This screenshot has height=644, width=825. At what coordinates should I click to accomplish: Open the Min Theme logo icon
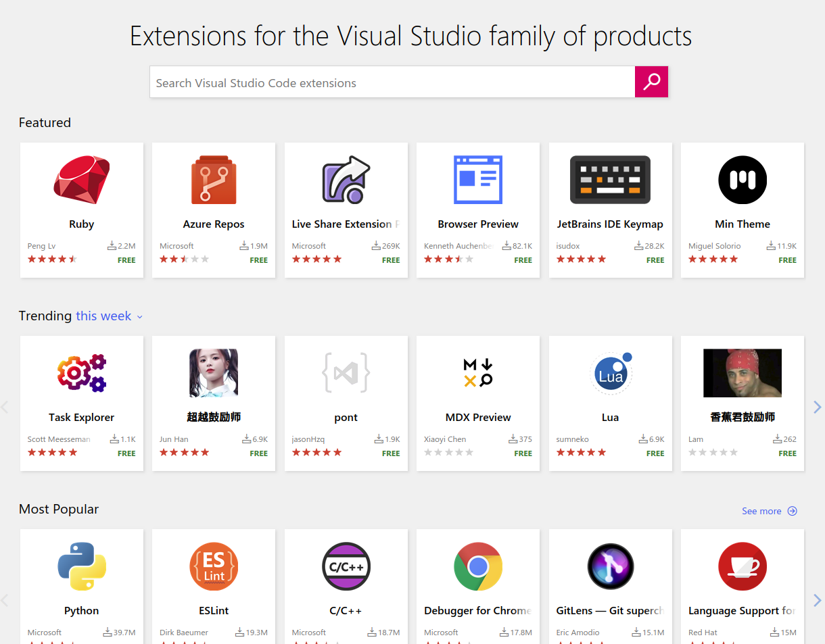coord(742,180)
